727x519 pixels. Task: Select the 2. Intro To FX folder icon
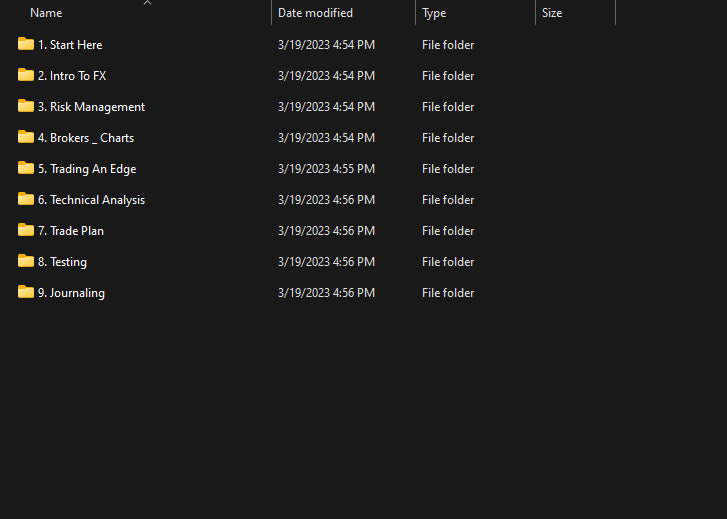point(26,75)
